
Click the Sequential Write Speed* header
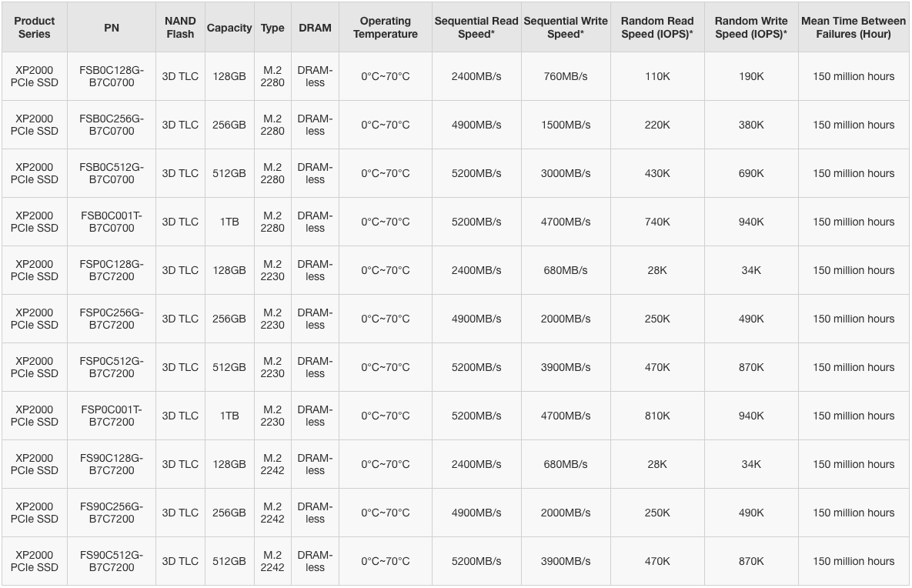(566, 28)
